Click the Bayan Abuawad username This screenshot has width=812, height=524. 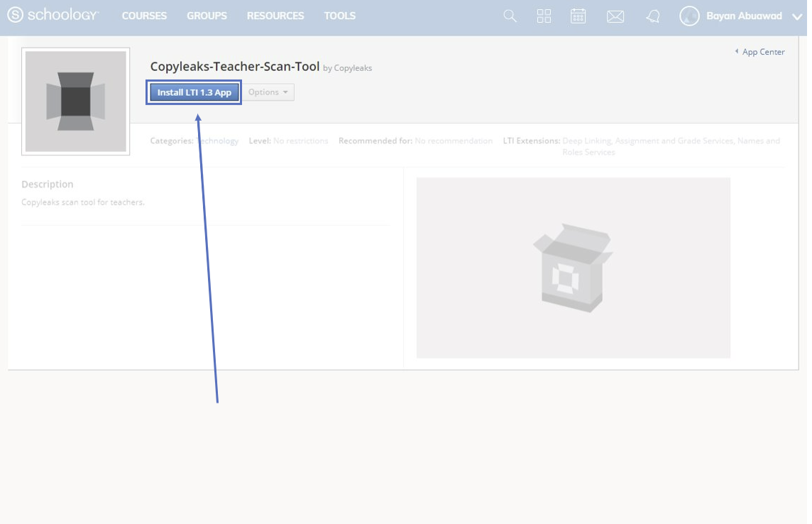coord(744,16)
